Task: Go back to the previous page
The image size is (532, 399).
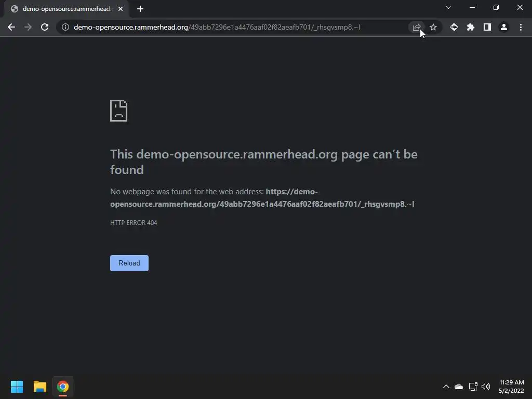Action: point(11,27)
